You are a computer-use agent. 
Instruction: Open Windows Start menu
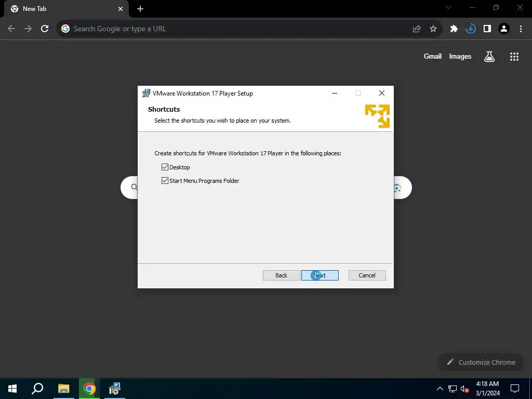point(12,389)
